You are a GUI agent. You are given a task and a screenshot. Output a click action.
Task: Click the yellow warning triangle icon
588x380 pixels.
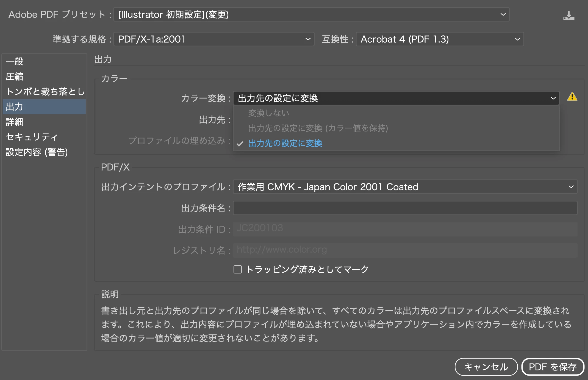(x=572, y=97)
